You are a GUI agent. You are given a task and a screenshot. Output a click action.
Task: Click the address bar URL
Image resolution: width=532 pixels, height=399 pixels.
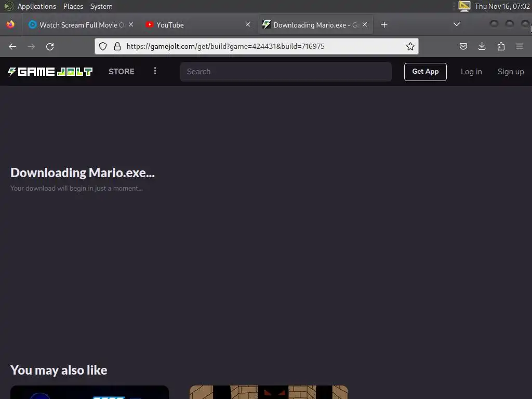(x=225, y=46)
